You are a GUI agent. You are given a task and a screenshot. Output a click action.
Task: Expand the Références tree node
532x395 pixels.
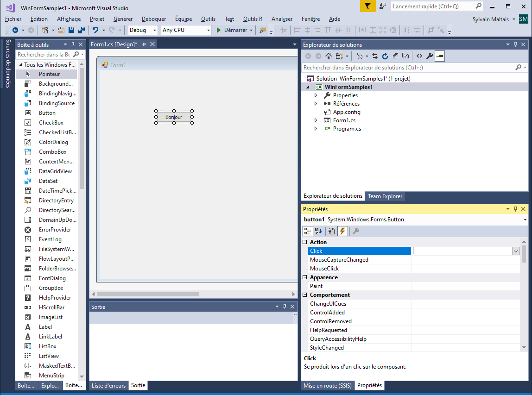click(316, 103)
